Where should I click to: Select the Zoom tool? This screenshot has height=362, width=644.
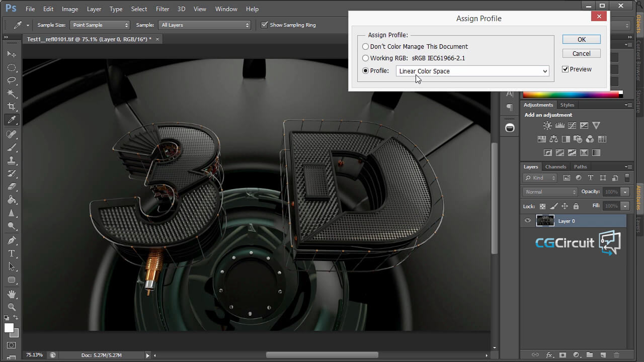pos(12,307)
